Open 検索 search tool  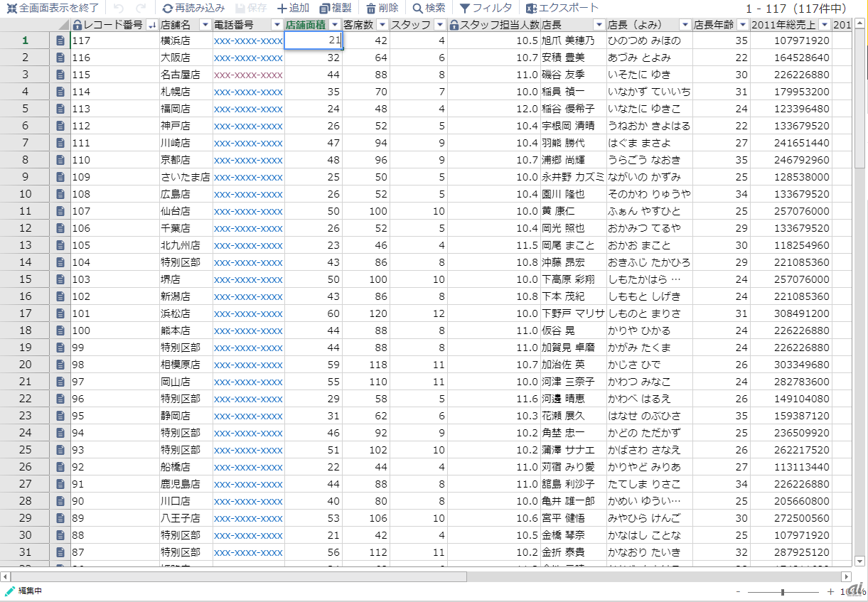pyautogui.click(x=429, y=9)
